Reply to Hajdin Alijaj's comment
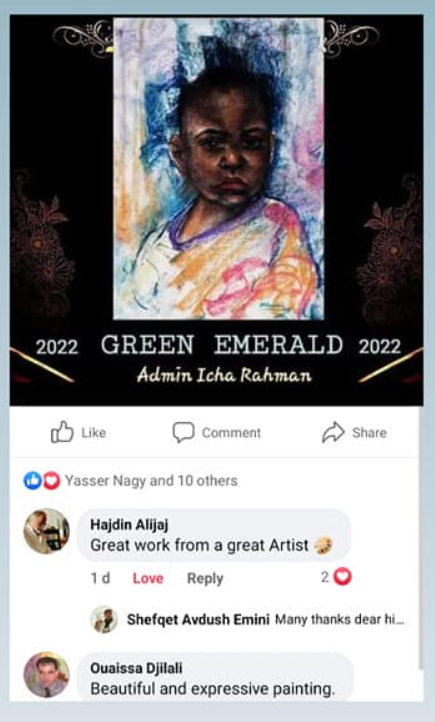The image size is (435, 722). [x=205, y=578]
